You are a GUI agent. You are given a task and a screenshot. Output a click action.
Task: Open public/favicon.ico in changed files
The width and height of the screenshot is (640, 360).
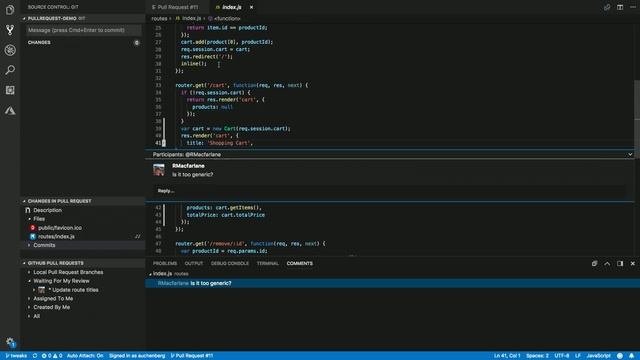click(60, 227)
